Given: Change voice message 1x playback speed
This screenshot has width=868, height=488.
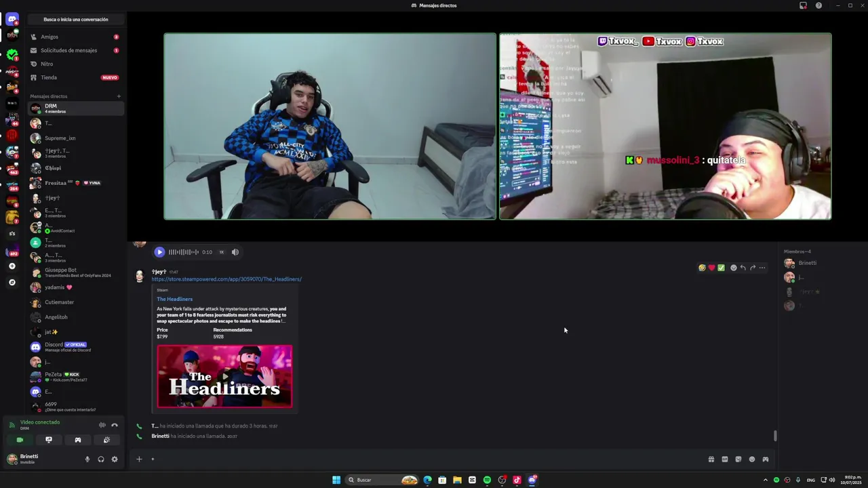Looking at the screenshot, I should point(221,252).
